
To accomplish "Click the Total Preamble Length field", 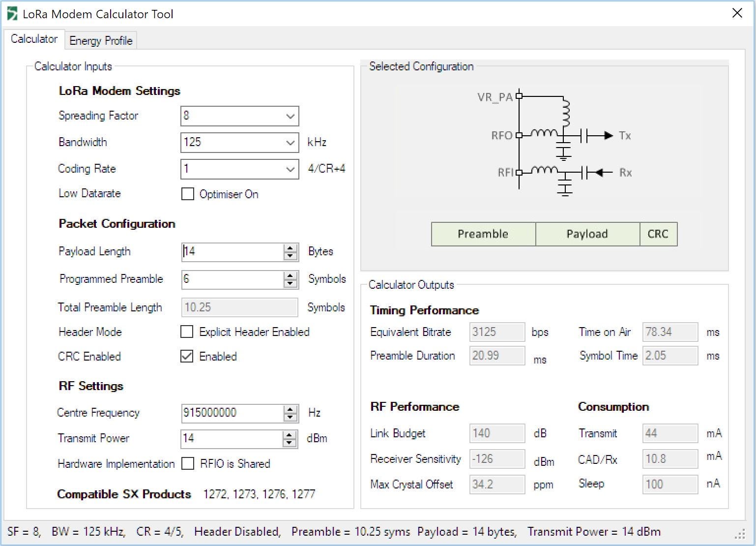I will (240, 307).
